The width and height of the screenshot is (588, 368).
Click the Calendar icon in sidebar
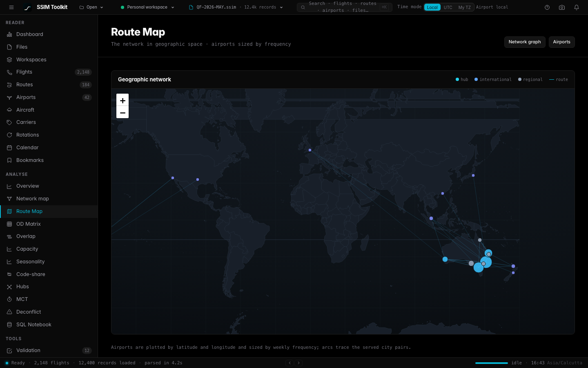click(x=9, y=148)
